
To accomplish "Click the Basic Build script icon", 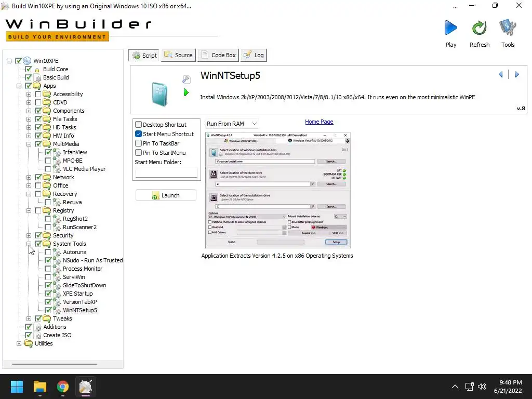I will [38, 78].
